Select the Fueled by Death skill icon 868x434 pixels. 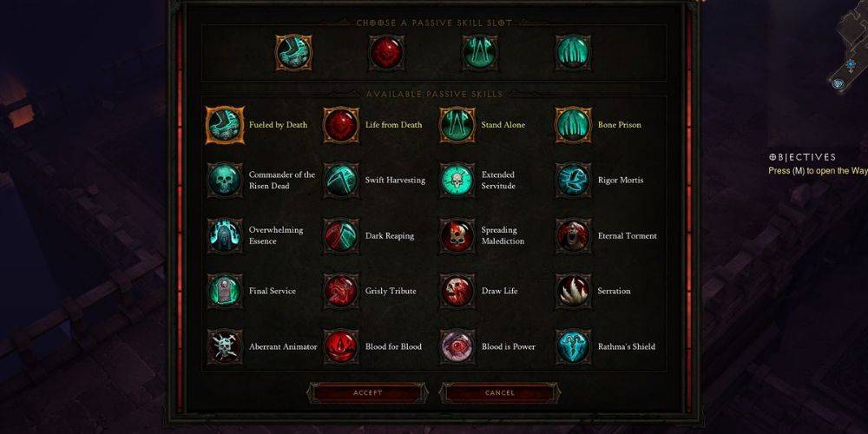point(225,125)
